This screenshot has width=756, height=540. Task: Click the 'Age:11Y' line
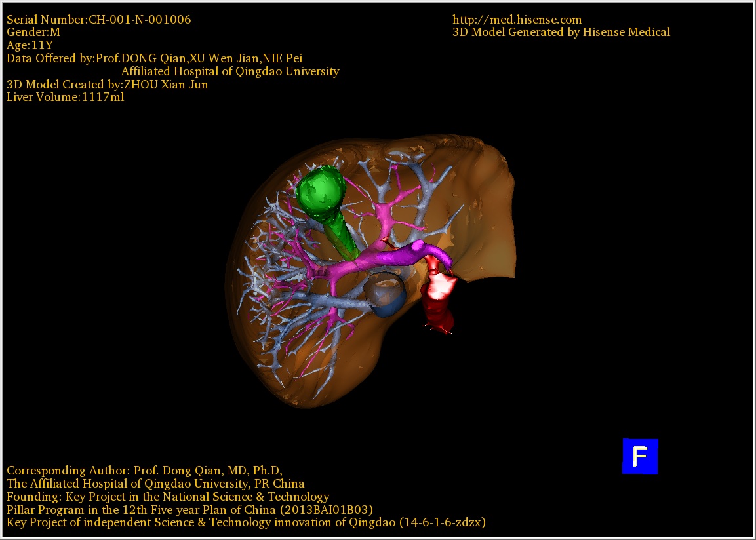(x=30, y=45)
